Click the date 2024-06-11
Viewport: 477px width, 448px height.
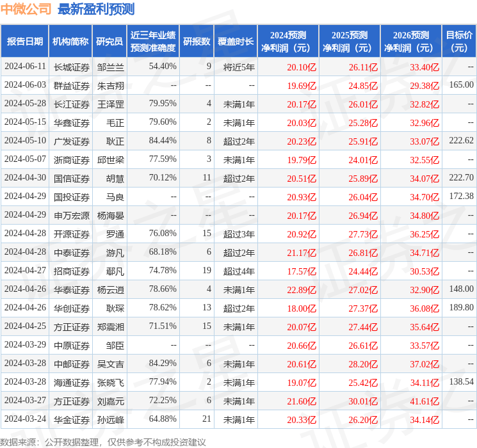coord(25,67)
